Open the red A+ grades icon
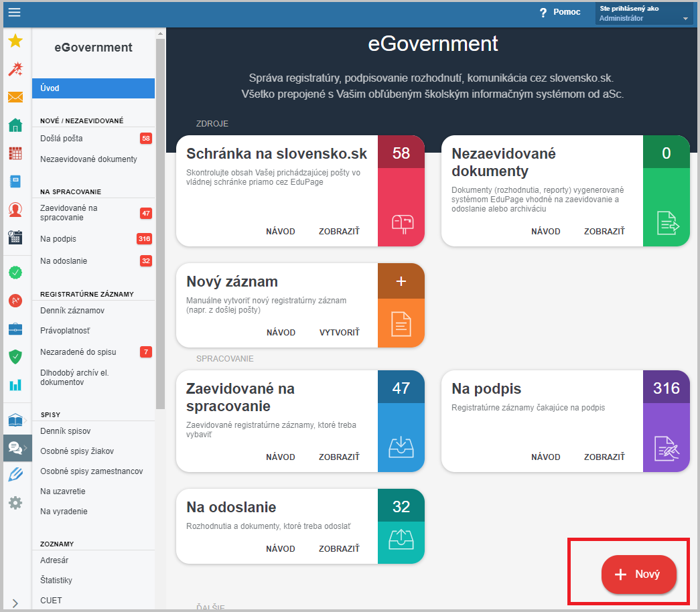Screen dimensions: 700x612 15,301
